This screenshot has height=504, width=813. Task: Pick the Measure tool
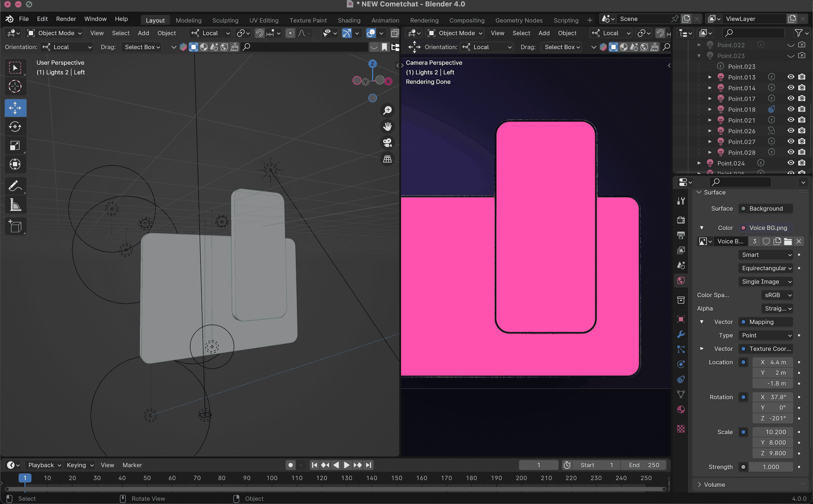point(15,205)
